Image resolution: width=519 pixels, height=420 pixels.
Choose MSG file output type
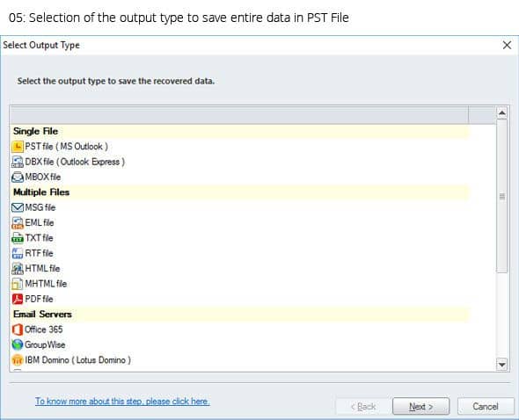click(x=40, y=207)
